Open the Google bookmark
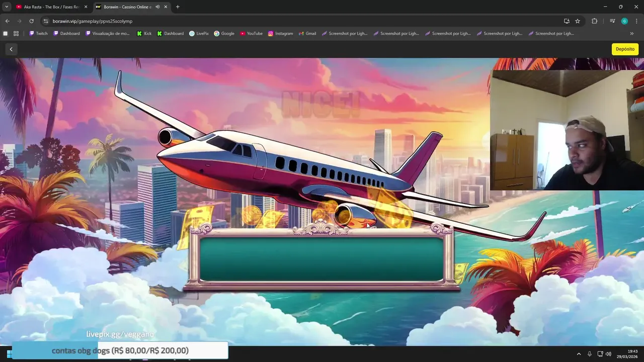This screenshot has width=644, height=362. (x=224, y=34)
